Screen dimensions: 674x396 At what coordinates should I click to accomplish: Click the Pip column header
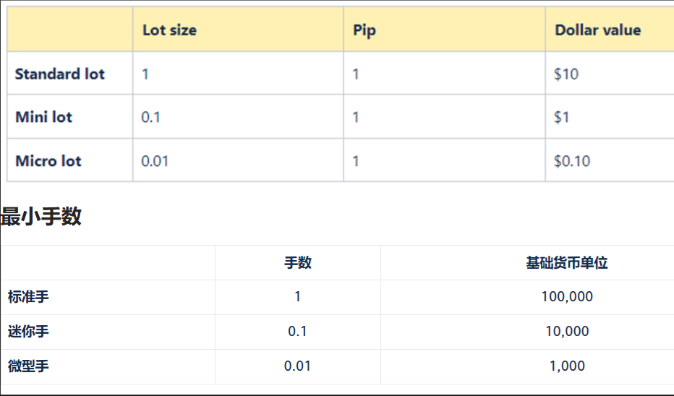tap(364, 31)
